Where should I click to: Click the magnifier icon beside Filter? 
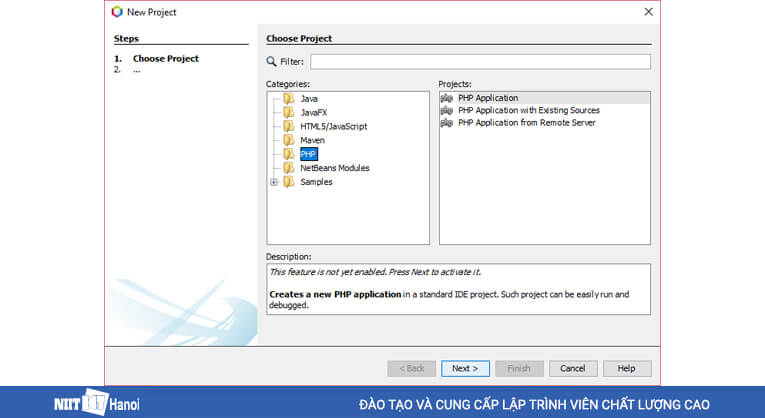[271, 61]
